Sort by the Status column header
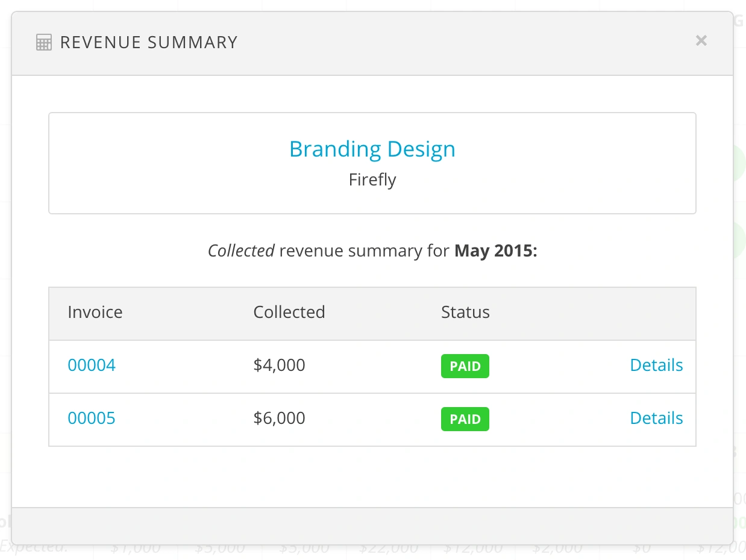 click(x=465, y=312)
